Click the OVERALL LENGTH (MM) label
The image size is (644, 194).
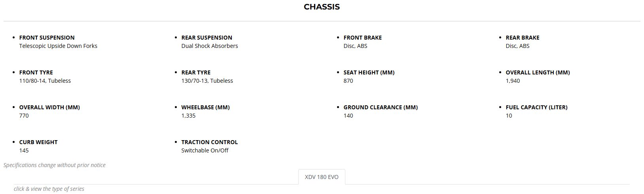[538, 72]
